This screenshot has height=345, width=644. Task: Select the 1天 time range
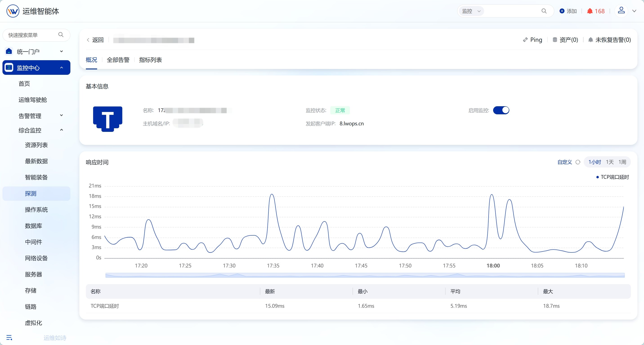tap(610, 162)
